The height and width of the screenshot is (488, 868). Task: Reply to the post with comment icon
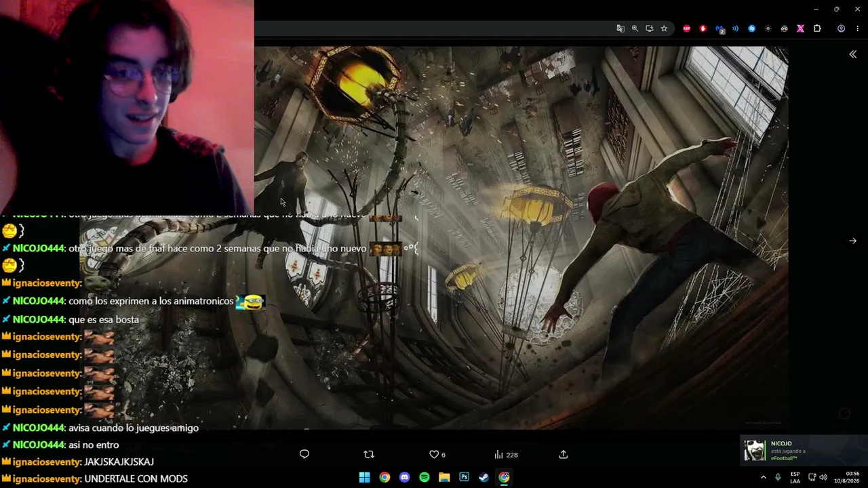[304, 454]
